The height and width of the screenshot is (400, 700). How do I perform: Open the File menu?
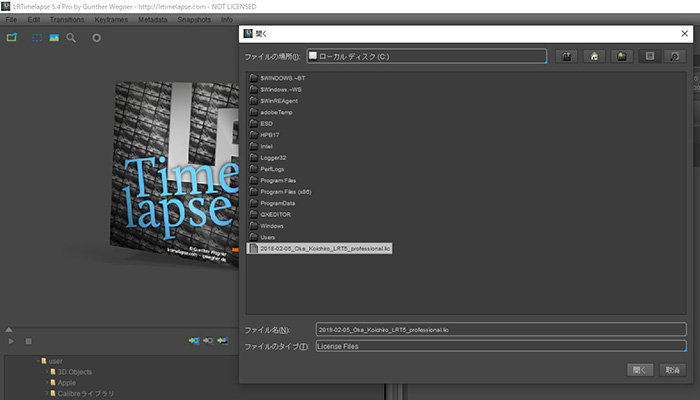11,20
